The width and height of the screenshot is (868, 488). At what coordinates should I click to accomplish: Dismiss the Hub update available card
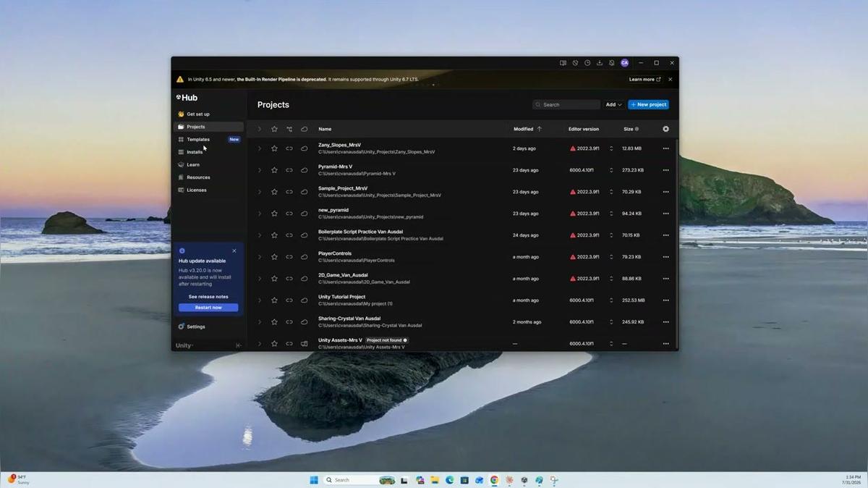coord(234,251)
